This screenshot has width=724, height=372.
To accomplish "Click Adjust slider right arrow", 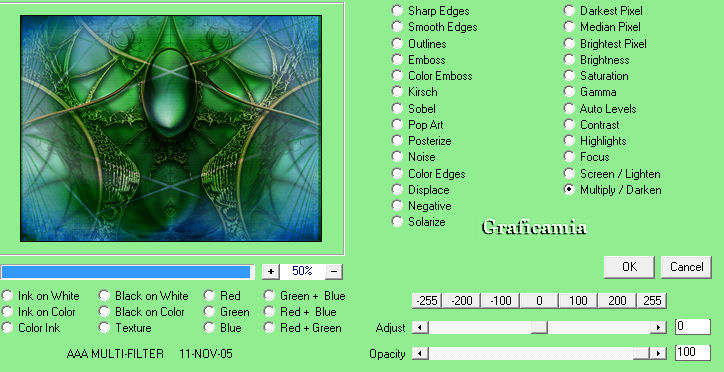I will tap(658, 328).
